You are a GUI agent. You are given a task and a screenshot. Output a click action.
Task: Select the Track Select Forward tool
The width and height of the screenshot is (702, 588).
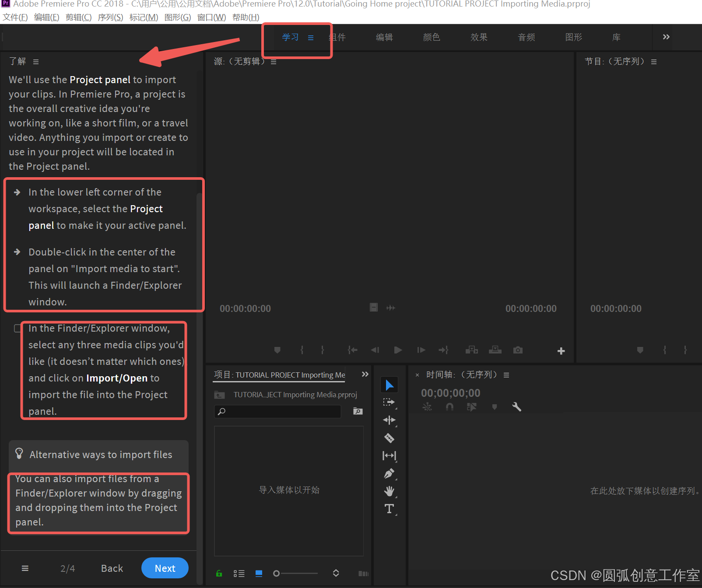[389, 402]
